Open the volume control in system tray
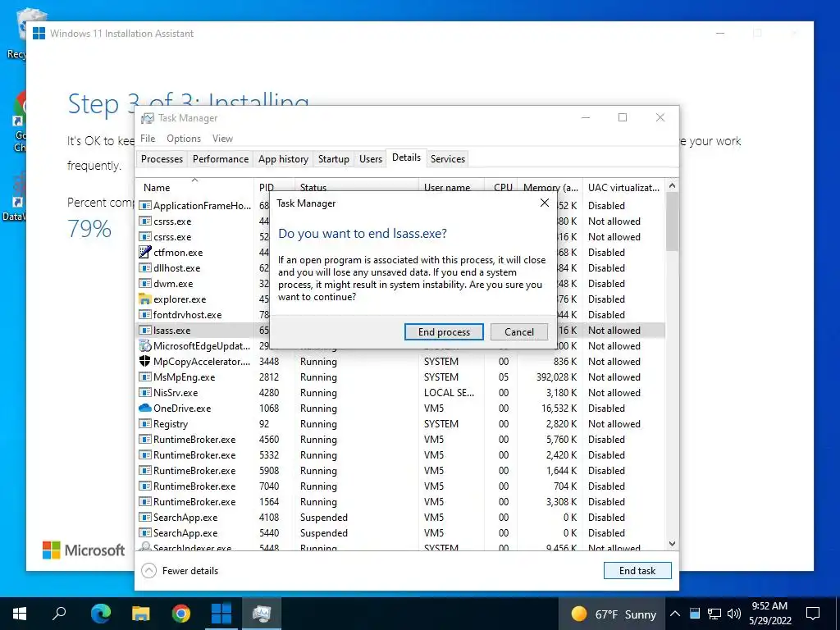Image resolution: width=840 pixels, height=630 pixels. 733,614
